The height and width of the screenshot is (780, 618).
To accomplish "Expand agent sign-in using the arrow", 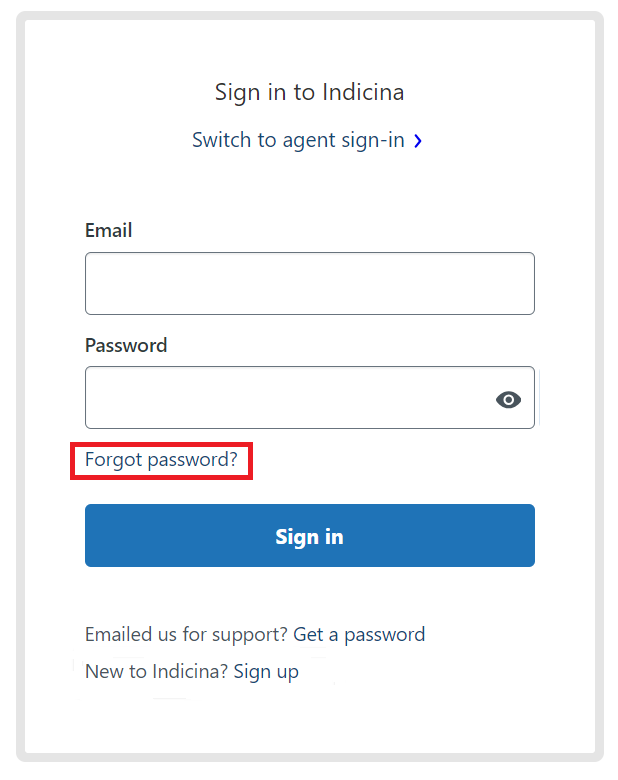I will (418, 141).
